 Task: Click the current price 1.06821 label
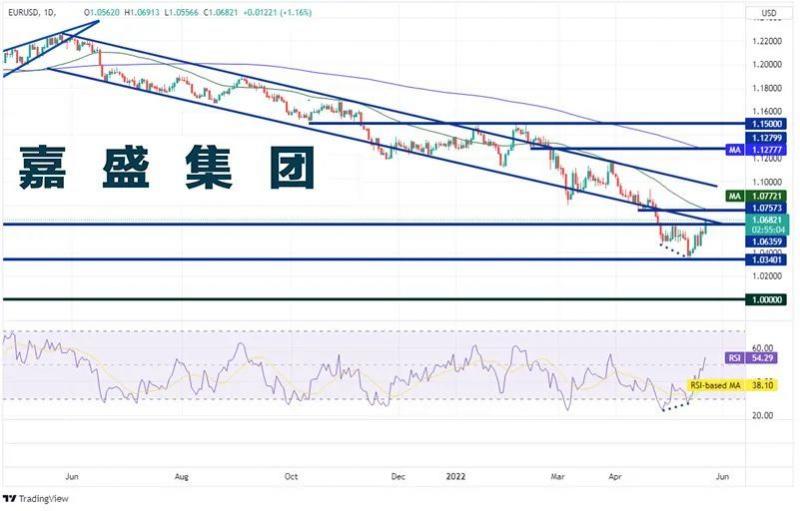tap(767, 220)
